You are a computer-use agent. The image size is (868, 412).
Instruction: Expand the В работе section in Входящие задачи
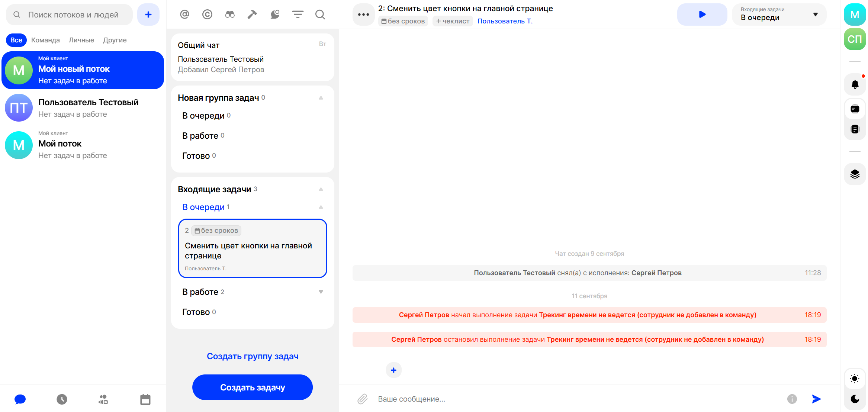pyautogui.click(x=321, y=292)
